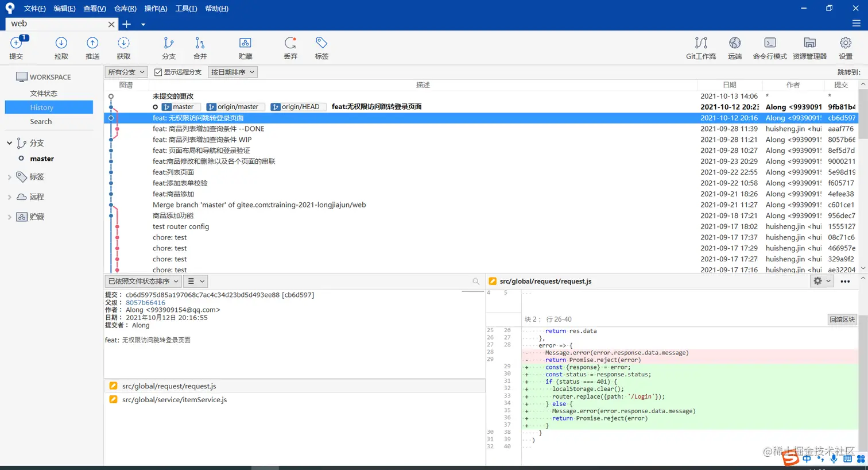868x470 pixels.
Task: Open the tab list dropdown arrow
Action: (143, 24)
